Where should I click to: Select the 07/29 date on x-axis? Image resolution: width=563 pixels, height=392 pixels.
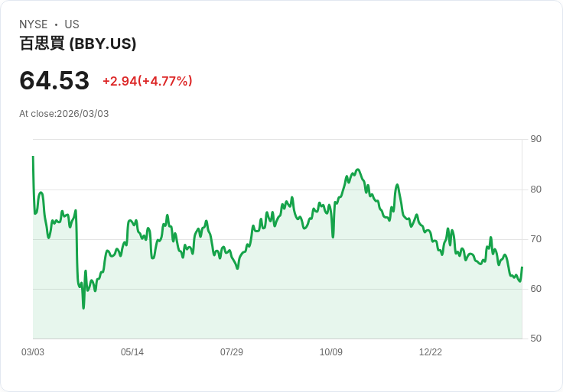click(232, 352)
